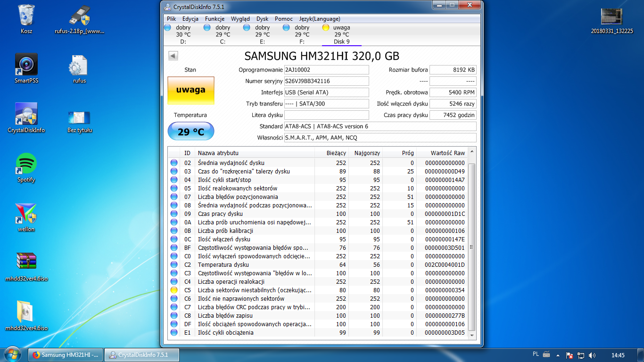Viewport: 644px width, 362px height.
Task: Click the Własności S.M.A.R.T. field
Action: pos(380,138)
